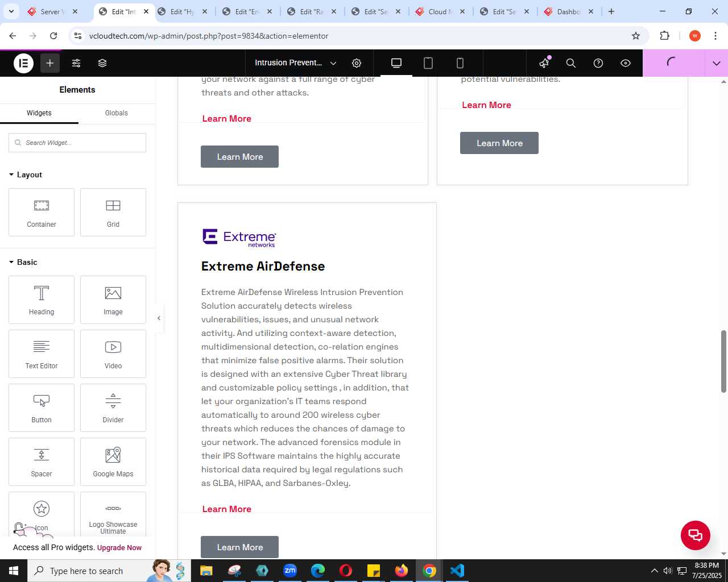Show hidden system tray icons

[x=654, y=571]
